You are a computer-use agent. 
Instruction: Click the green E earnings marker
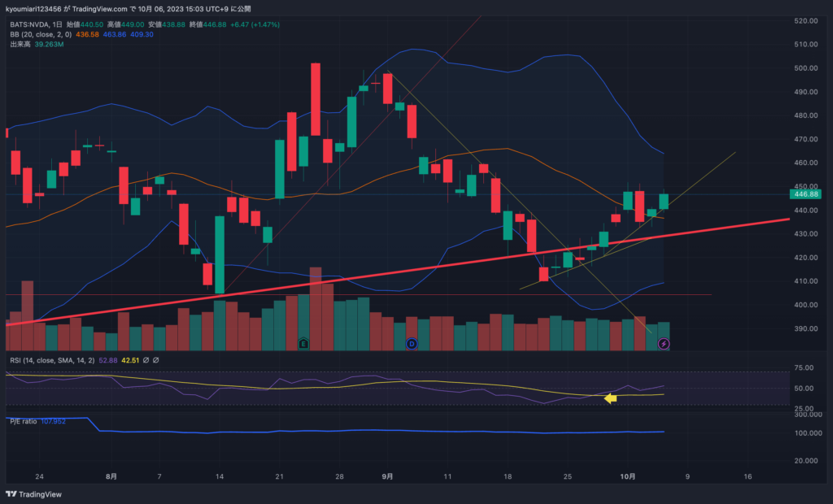point(303,344)
